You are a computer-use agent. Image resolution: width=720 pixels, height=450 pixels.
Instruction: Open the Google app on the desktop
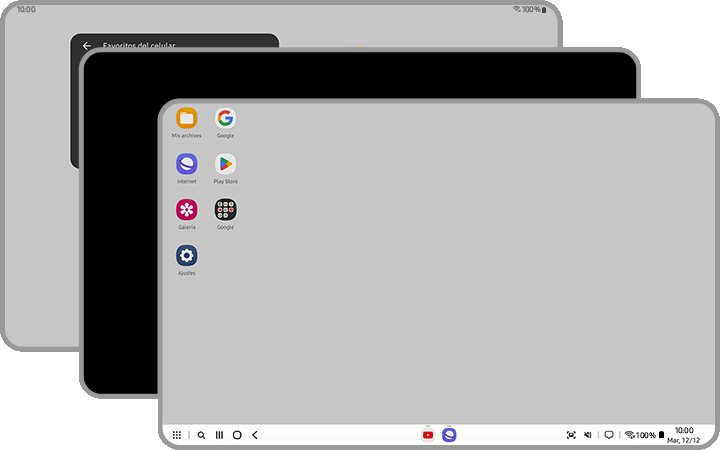click(225, 119)
